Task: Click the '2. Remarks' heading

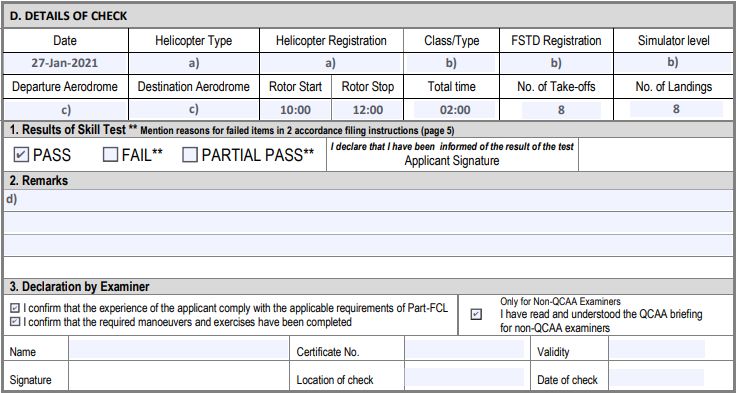Action: [x=39, y=181]
